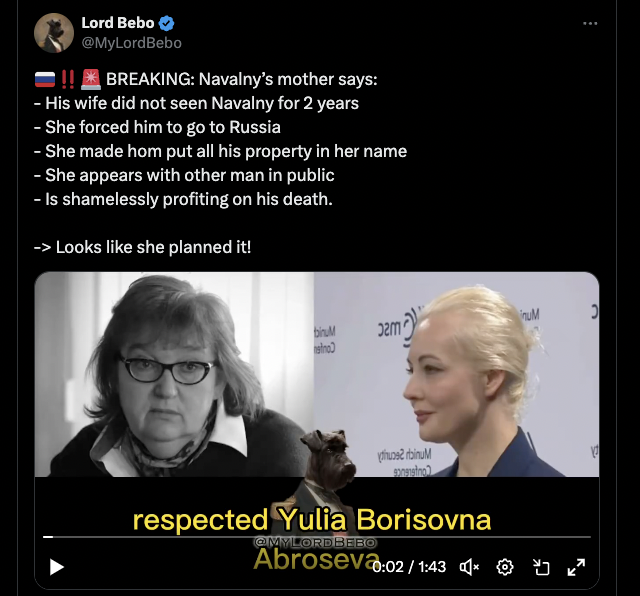Expand video to fullscreen
The image size is (640, 596).
coord(576,567)
